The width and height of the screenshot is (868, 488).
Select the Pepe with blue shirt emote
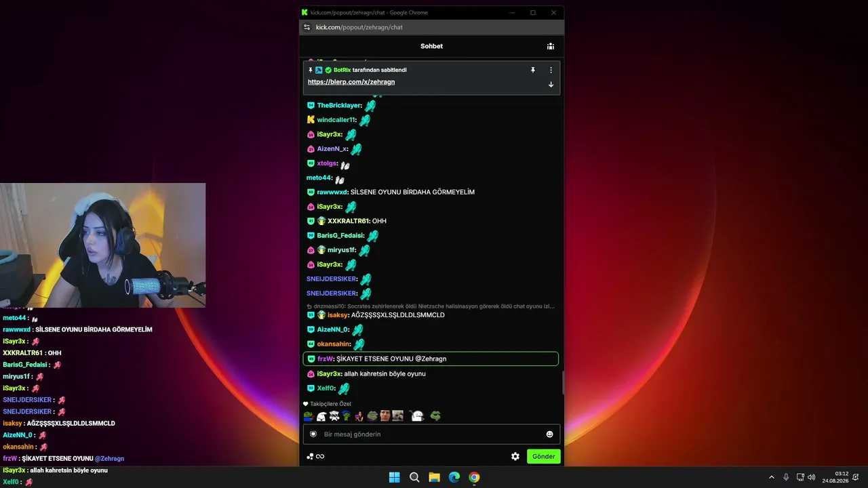308,415
